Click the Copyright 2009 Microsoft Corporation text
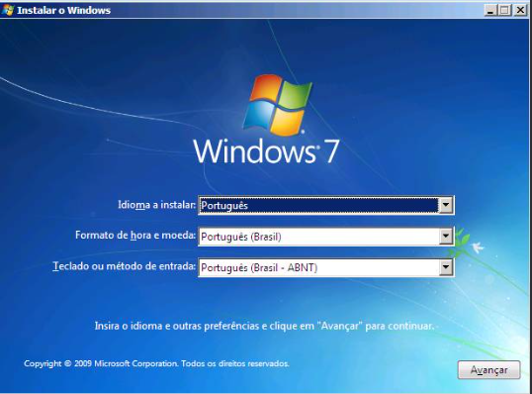 (156, 363)
